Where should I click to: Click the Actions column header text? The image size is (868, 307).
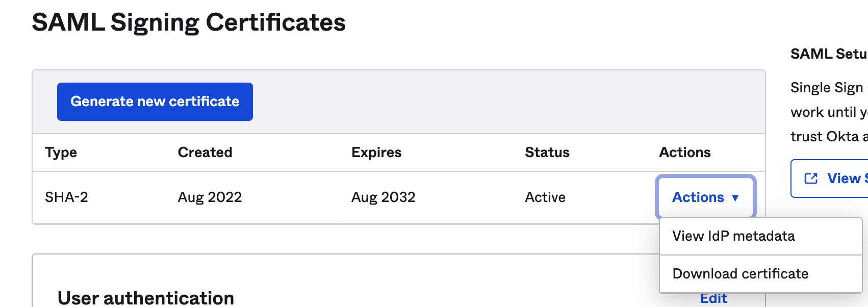click(685, 152)
